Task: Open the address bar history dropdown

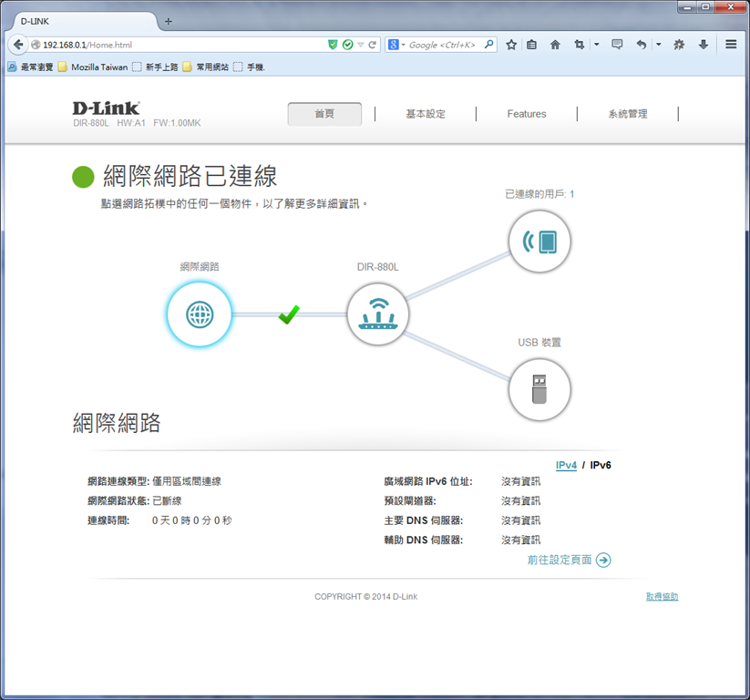Action: [361, 45]
